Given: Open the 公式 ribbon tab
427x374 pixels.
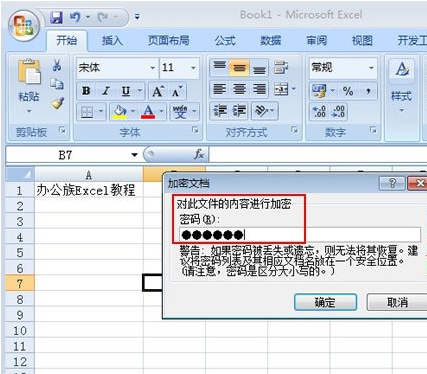Looking at the screenshot, I should tap(225, 41).
